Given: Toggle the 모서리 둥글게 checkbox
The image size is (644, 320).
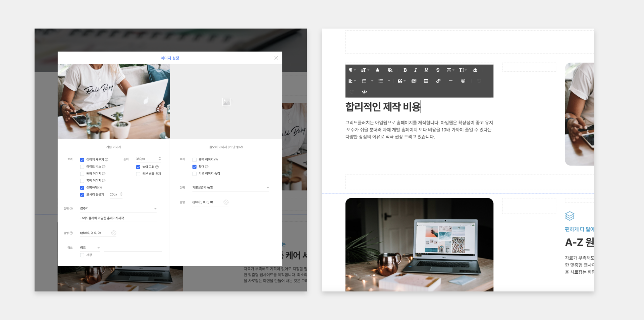Looking at the screenshot, I should pos(82,195).
